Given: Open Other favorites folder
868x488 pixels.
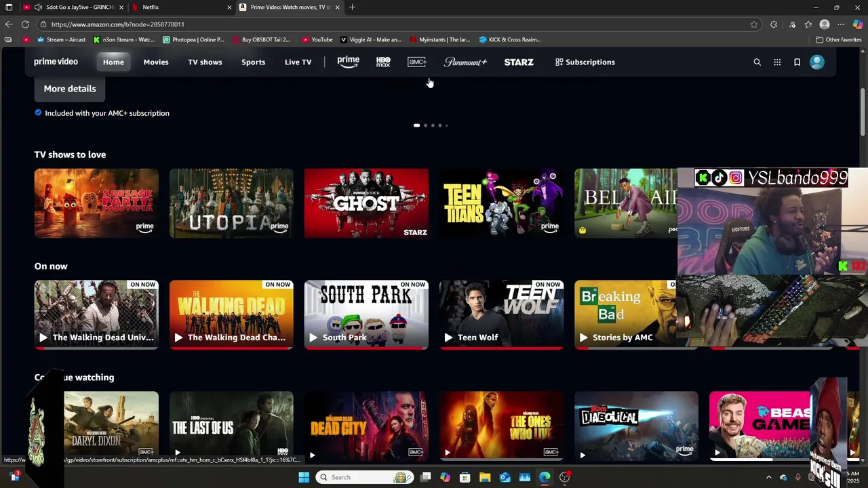Looking at the screenshot, I should click(838, 39).
